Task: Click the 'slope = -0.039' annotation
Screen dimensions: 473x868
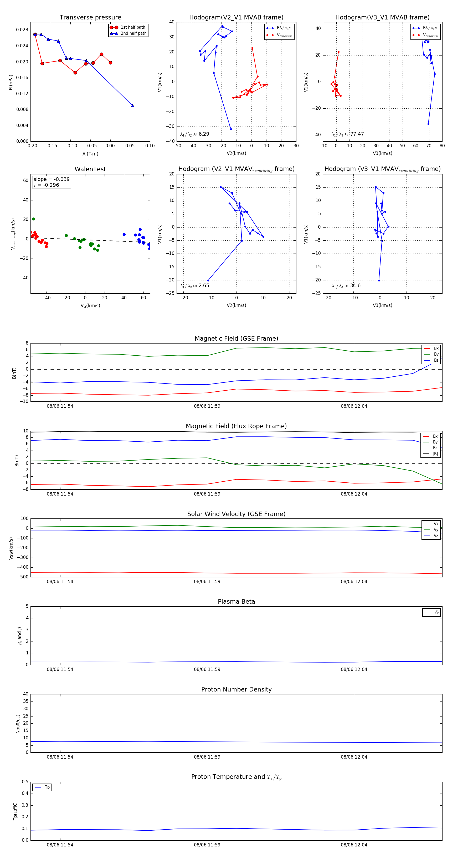Action: pos(52,179)
